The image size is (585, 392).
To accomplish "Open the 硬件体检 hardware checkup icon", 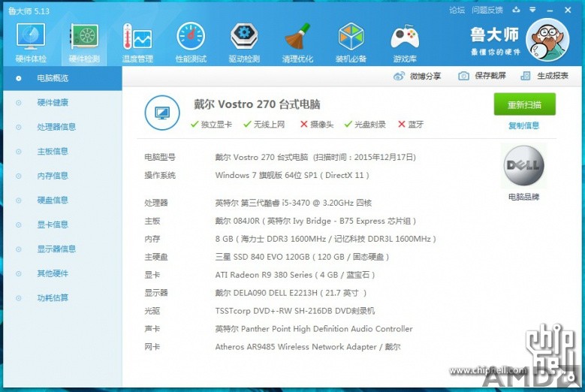I will point(31,37).
